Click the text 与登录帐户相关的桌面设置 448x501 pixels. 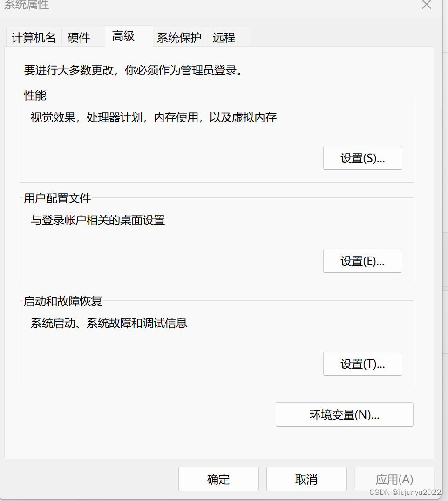tap(97, 220)
